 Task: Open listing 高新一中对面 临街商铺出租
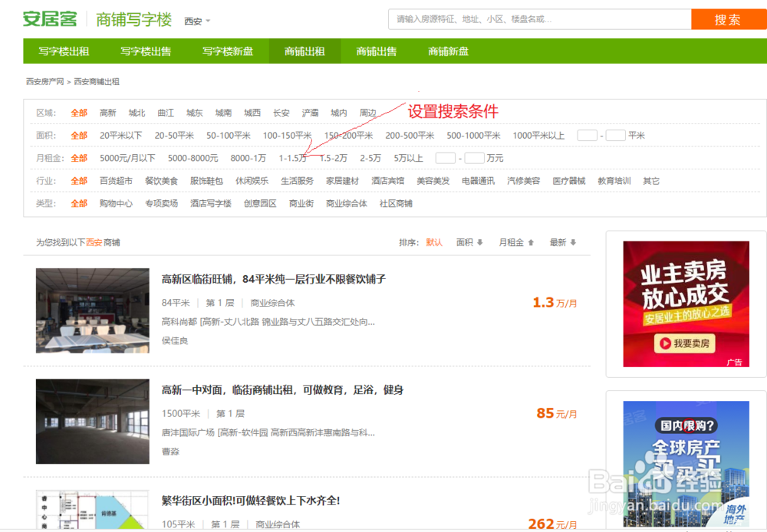click(283, 389)
